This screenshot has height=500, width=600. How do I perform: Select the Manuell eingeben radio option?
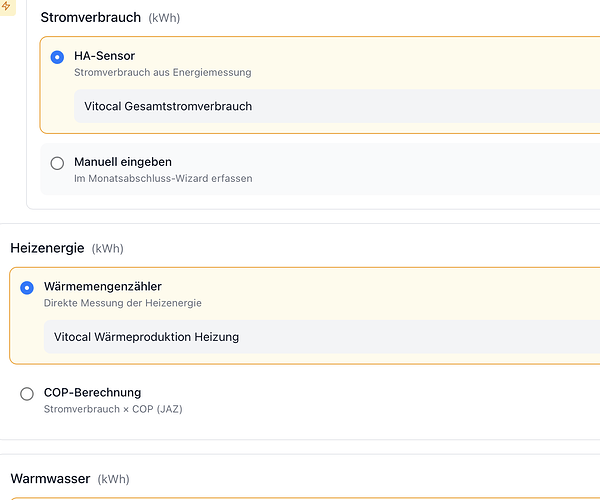[x=57, y=163]
